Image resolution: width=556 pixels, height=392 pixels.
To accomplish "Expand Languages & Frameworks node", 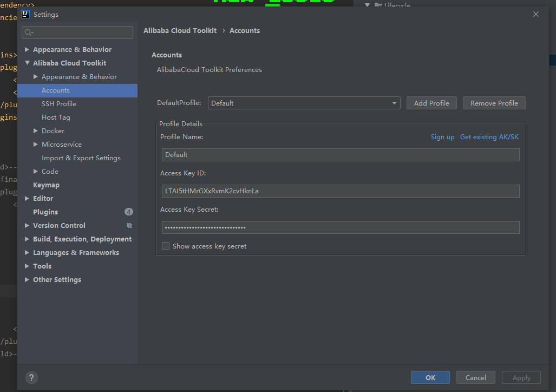I will [x=27, y=253].
